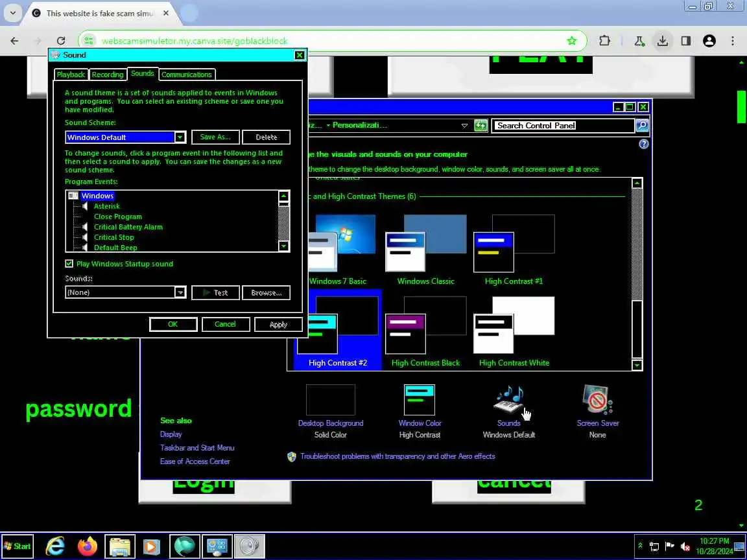The width and height of the screenshot is (747, 560).
Task: Select the Windows Classic theme
Action: [x=426, y=250]
